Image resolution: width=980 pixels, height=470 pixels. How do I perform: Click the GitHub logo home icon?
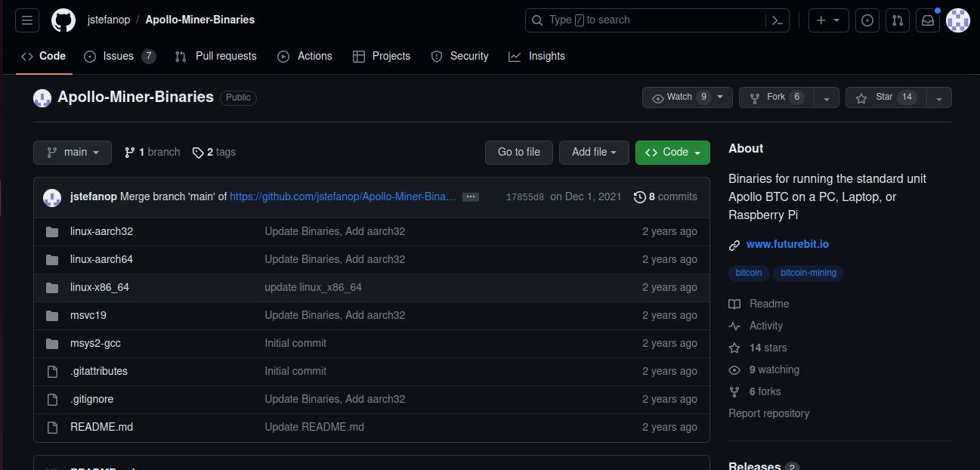click(63, 20)
